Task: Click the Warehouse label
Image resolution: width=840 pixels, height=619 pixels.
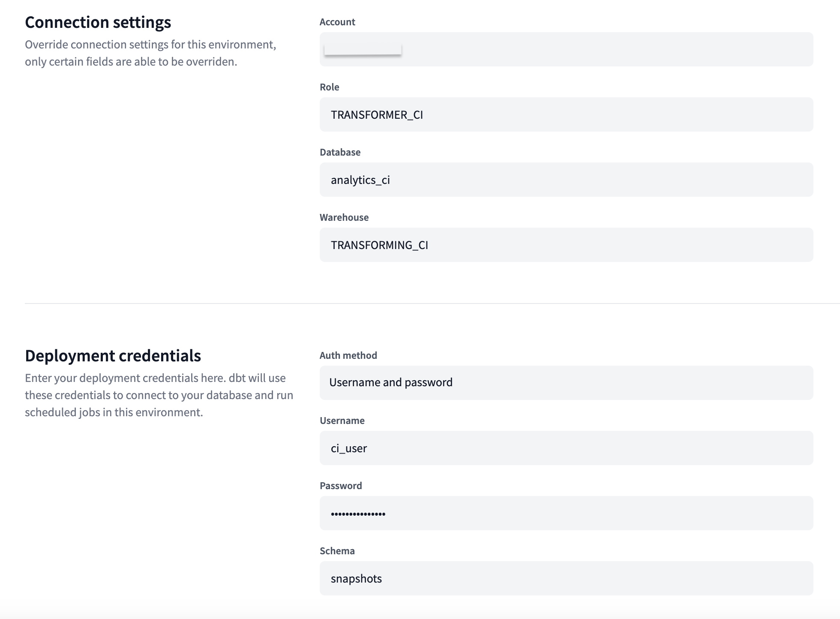Action: click(344, 217)
